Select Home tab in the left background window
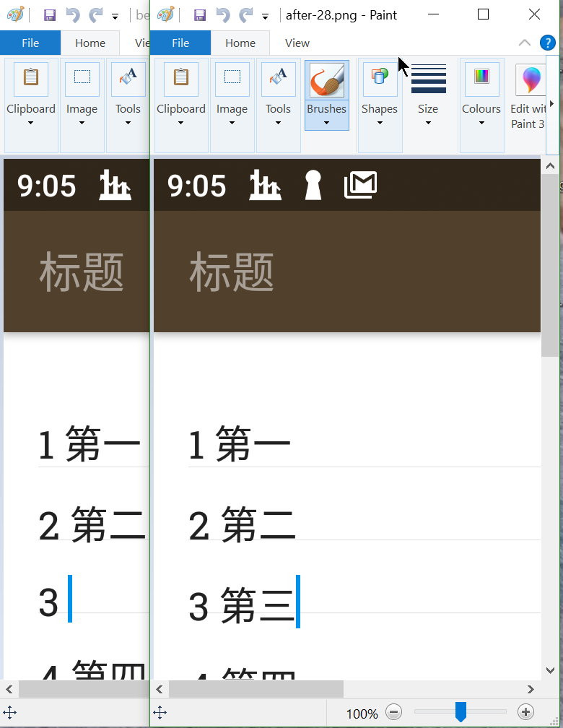Image resolution: width=563 pixels, height=728 pixels. coord(90,43)
